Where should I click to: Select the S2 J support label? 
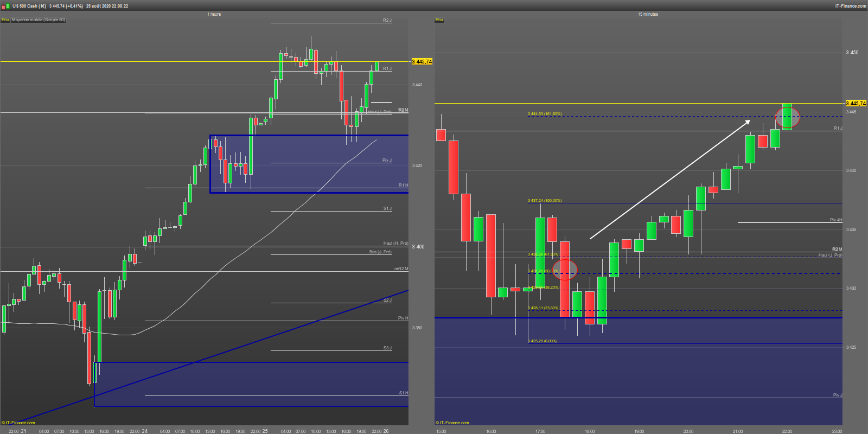pos(387,301)
